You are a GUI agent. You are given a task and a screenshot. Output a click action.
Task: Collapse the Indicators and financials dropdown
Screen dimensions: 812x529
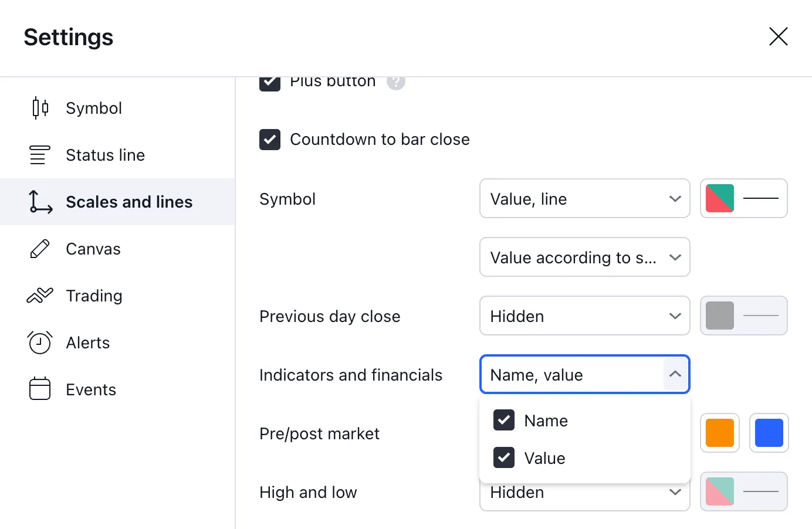coord(675,374)
